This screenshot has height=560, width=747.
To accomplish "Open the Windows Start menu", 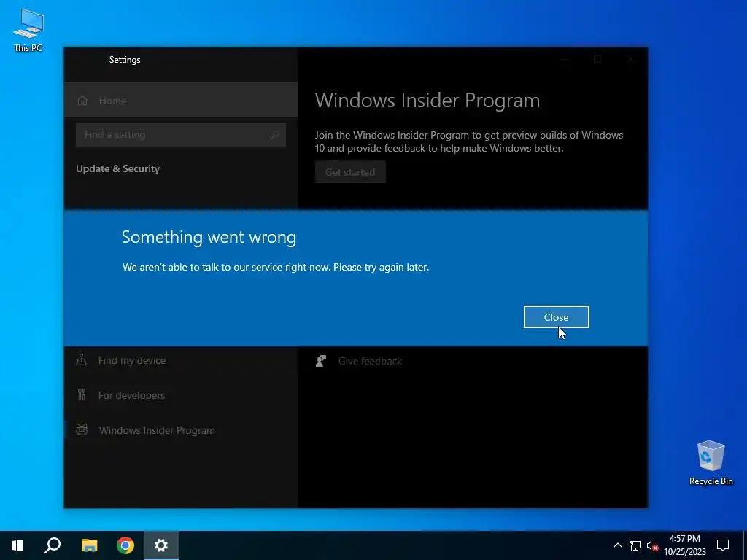I will [x=18, y=545].
